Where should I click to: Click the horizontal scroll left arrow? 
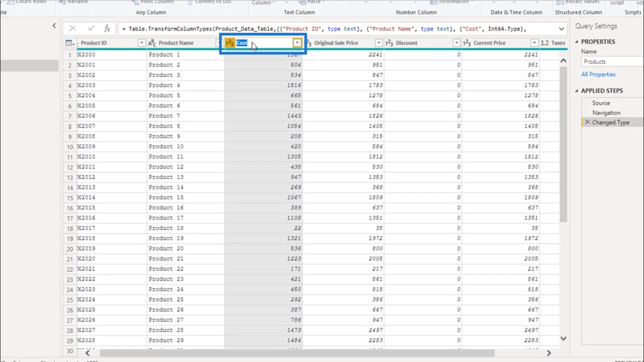(88, 353)
